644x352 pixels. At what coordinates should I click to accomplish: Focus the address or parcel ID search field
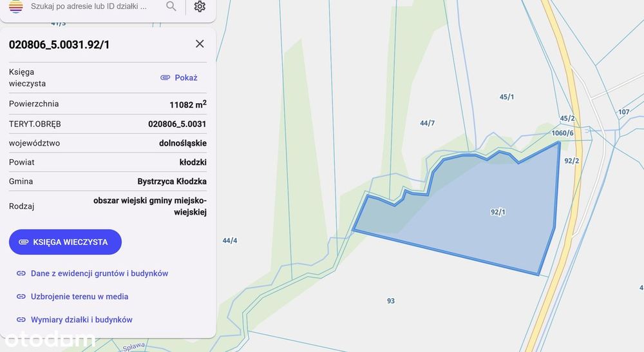(x=89, y=6)
